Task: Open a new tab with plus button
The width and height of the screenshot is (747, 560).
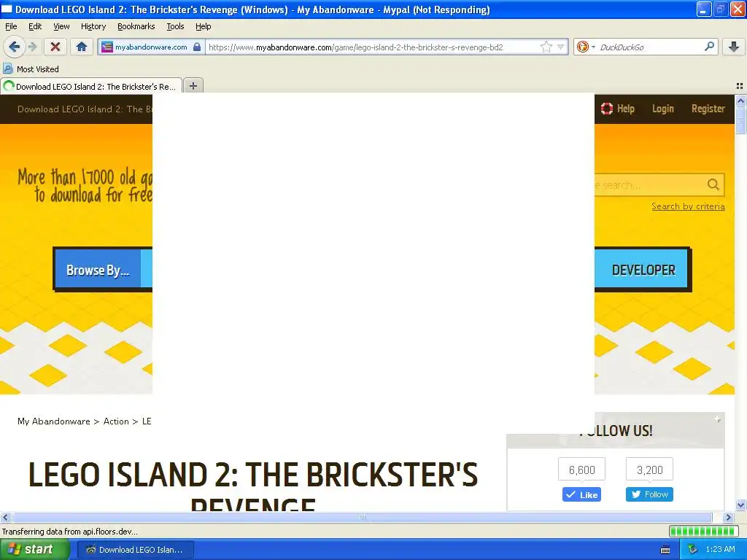Action: (x=193, y=86)
